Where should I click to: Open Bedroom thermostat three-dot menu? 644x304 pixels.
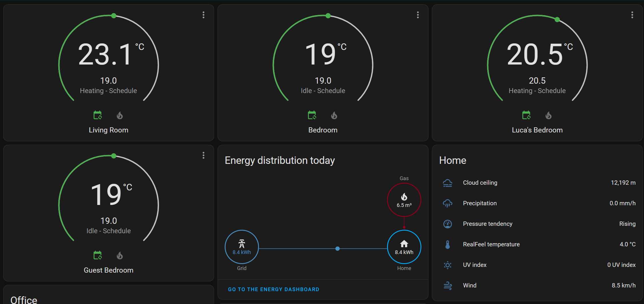click(x=418, y=15)
